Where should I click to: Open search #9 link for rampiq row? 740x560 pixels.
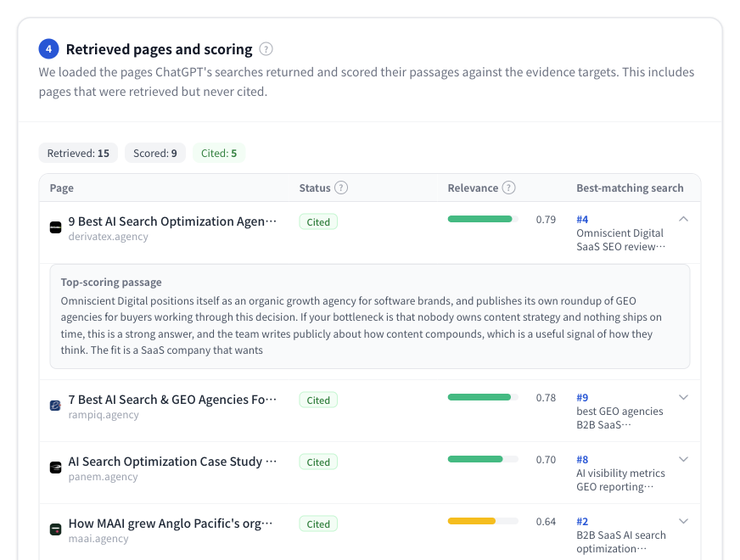point(582,398)
